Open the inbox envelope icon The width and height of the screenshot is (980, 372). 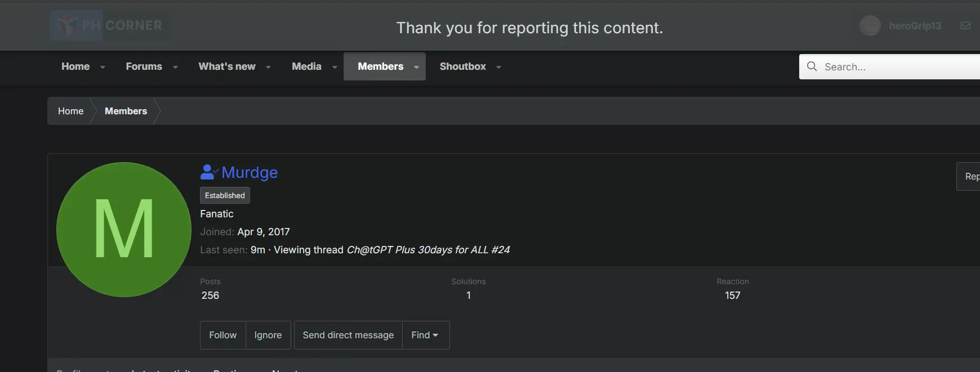point(965,25)
